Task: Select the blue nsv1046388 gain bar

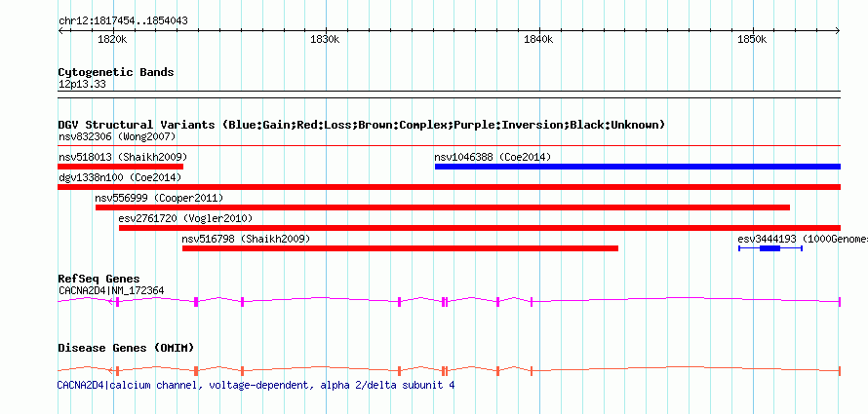Action: pyautogui.click(x=638, y=167)
